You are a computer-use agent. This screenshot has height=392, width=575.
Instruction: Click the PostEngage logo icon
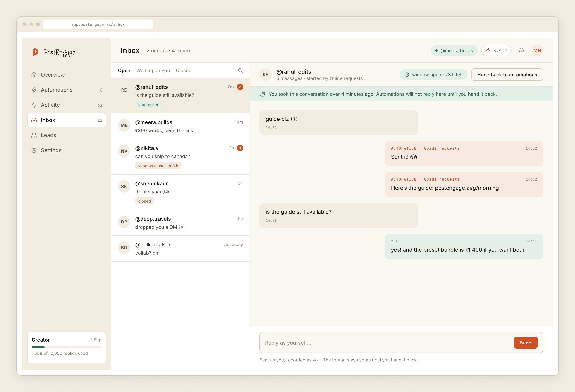coord(35,52)
